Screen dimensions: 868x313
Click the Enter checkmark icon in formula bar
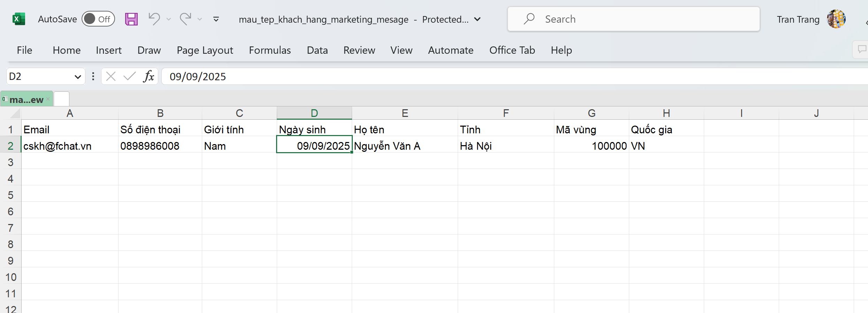pyautogui.click(x=129, y=76)
